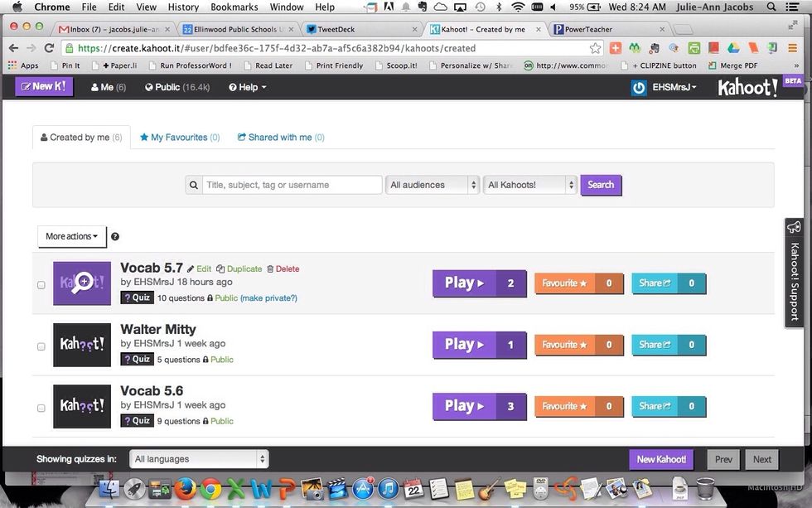
Task: Expand the More actions dropdown
Action: (x=71, y=236)
